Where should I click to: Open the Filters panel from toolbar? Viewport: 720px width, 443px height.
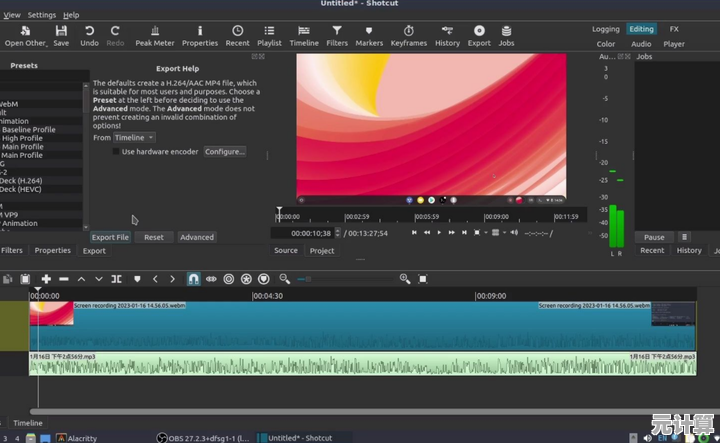tap(337, 36)
